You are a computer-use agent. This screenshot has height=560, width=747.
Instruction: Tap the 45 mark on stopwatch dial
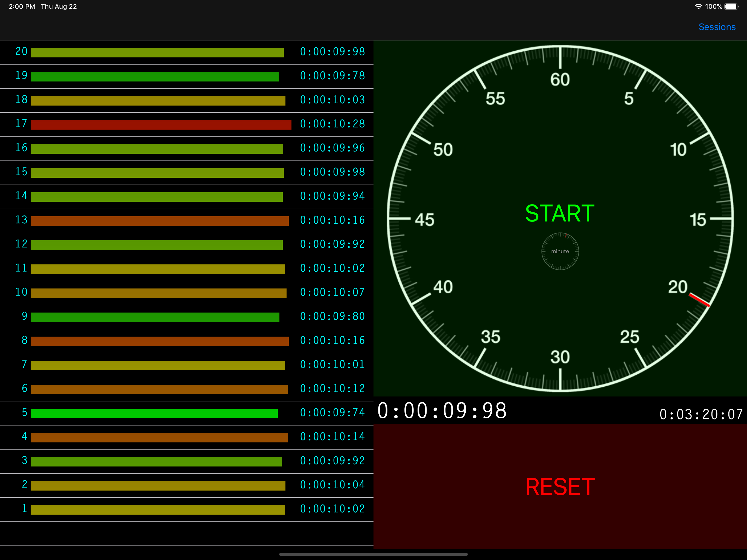click(424, 220)
